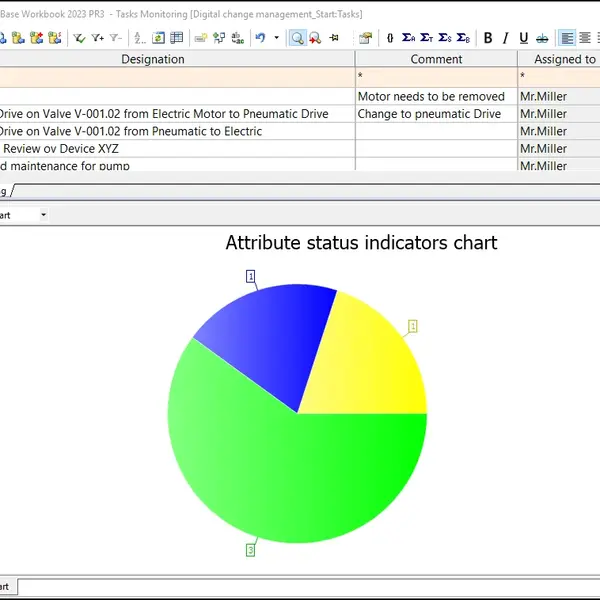Click the magnifier search icon
600x600 pixels.
click(297, 38)
